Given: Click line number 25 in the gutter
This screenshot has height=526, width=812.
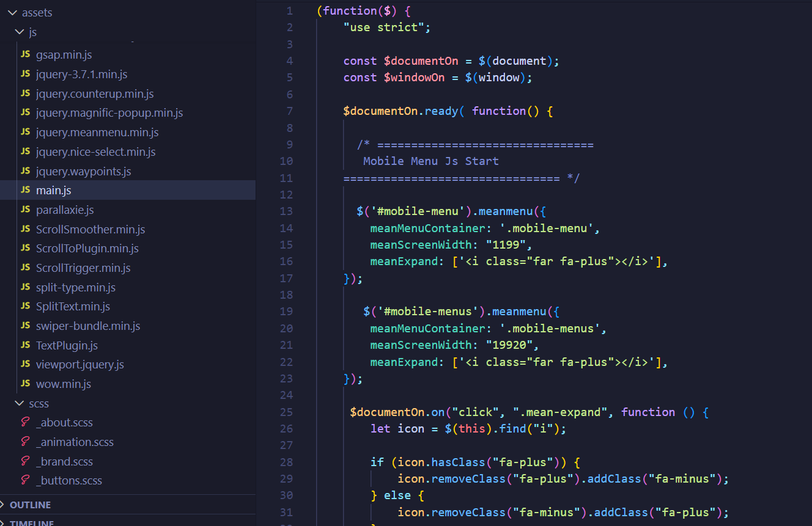Looking at the screenshot, I should coord(286,412).
